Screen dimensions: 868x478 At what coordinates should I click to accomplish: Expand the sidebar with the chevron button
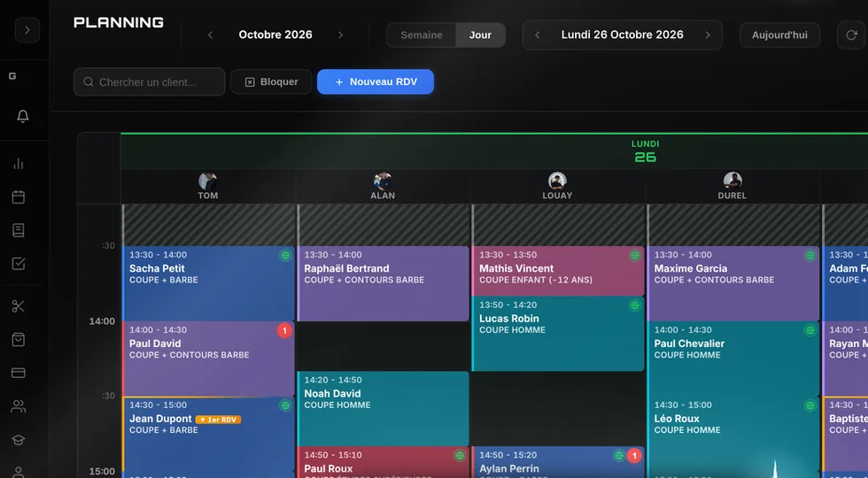point(27,30)
